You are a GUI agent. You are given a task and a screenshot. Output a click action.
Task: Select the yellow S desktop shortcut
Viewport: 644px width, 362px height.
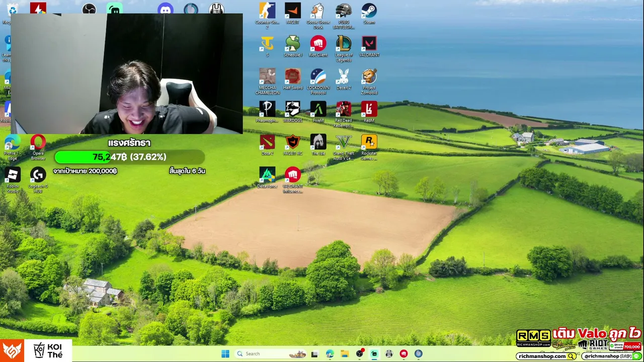point(267,46)
